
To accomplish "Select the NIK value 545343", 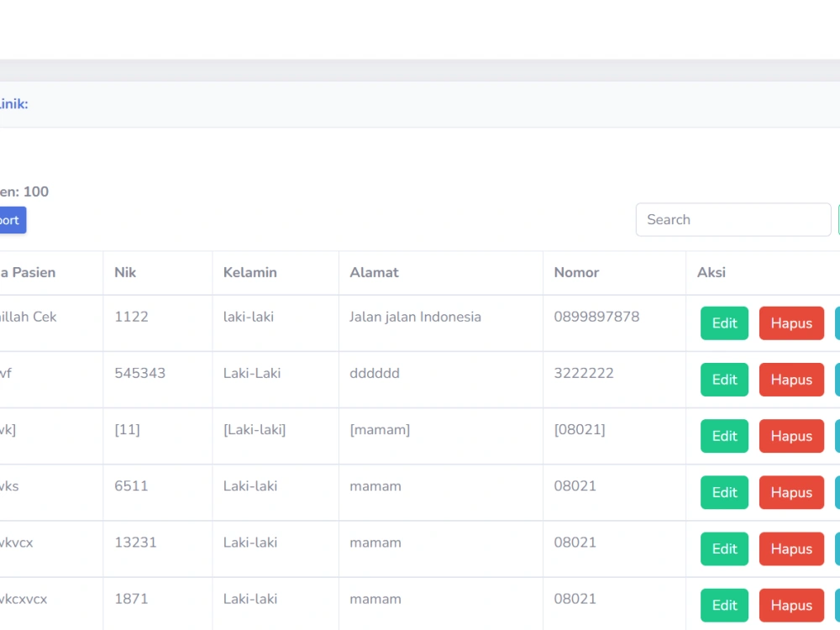I will tap(139, 374).
